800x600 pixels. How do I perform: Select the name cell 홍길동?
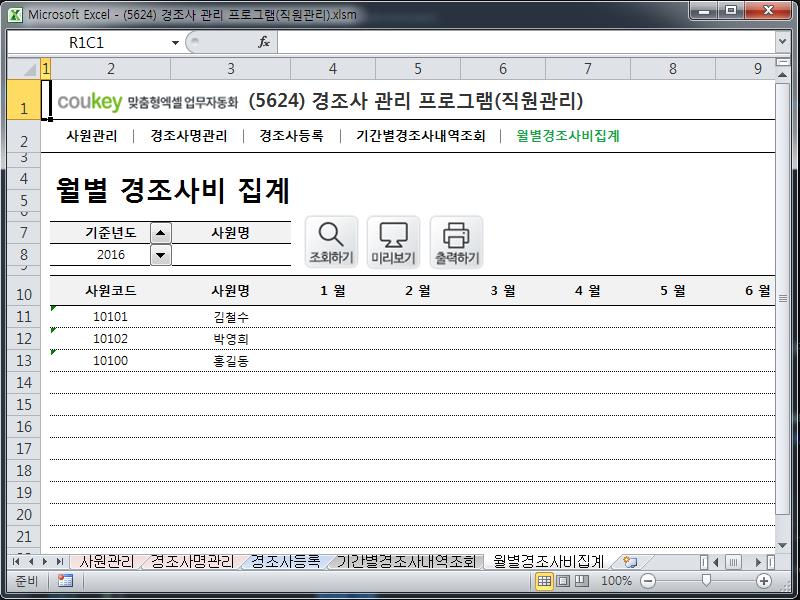[x=231, y=361]
